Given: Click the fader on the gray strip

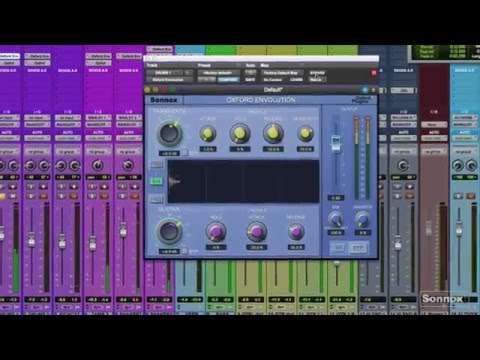Looking at the screenshot, I should click(398, 242).
